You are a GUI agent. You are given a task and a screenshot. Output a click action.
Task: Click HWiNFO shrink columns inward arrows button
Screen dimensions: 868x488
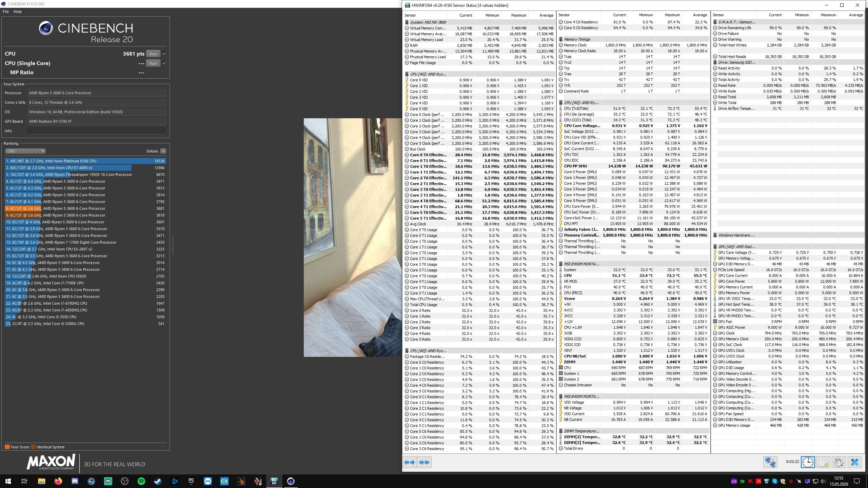tap(424, 462)
